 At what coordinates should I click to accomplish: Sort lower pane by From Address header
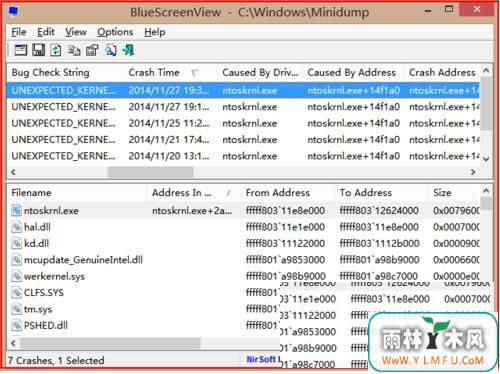(287, 193)
